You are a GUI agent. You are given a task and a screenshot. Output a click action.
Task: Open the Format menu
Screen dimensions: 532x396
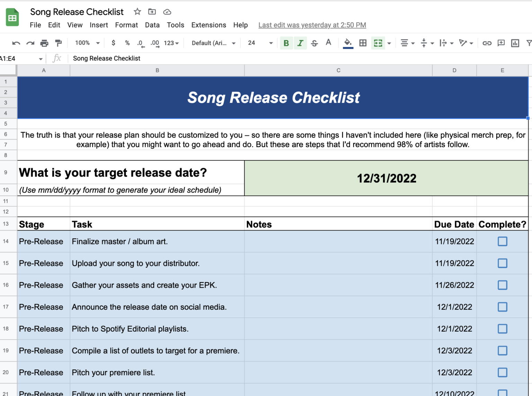pos(126,25)
